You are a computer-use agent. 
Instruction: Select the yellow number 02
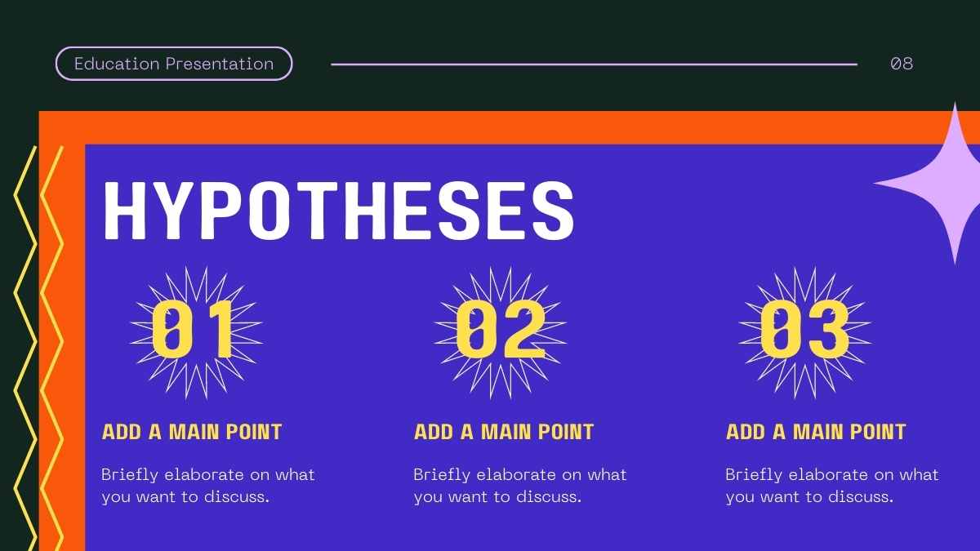pos(500,331)
